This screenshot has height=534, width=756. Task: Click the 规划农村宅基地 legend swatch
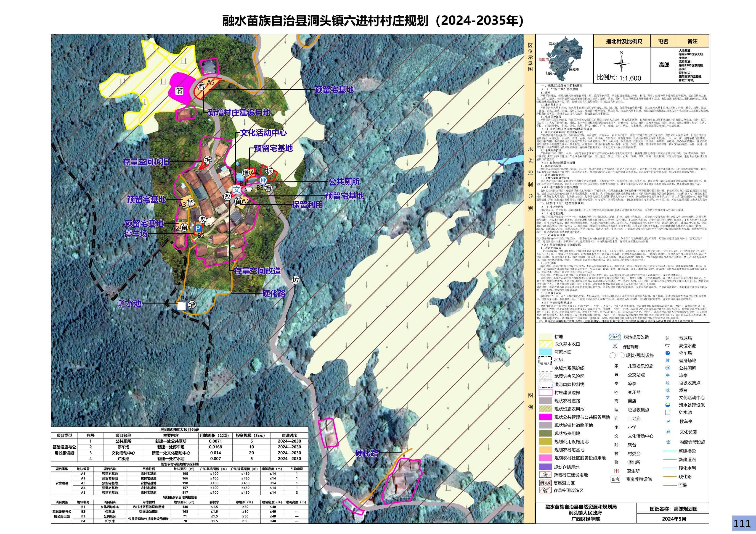pyautogui.click(x=545, y=450)
